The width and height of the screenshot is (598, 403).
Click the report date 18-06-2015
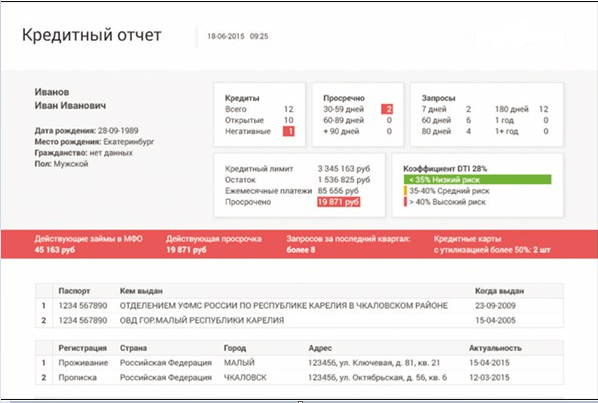point(225,36)
